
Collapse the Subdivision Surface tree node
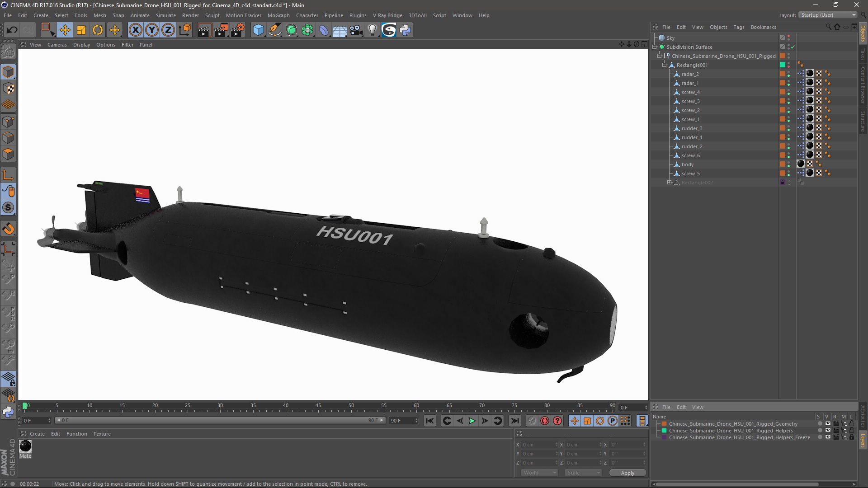click(654, 47)
